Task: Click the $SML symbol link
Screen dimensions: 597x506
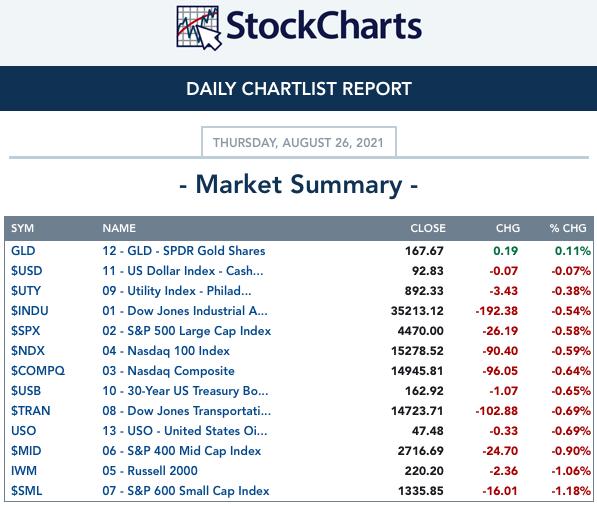Action: pos(27,491)
